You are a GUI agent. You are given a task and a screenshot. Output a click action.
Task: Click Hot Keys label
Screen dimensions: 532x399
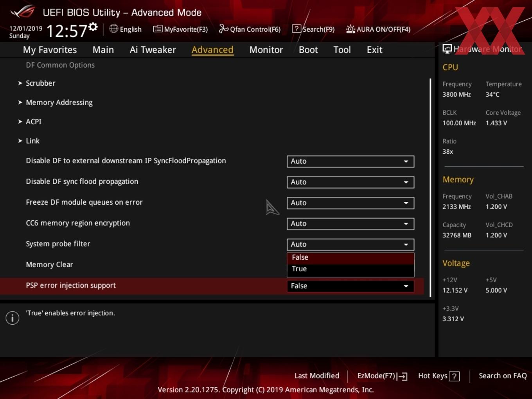tap(433, 376)
